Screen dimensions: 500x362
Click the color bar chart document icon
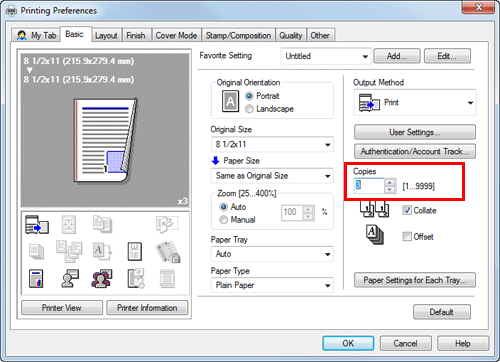(x=36, y=278)
